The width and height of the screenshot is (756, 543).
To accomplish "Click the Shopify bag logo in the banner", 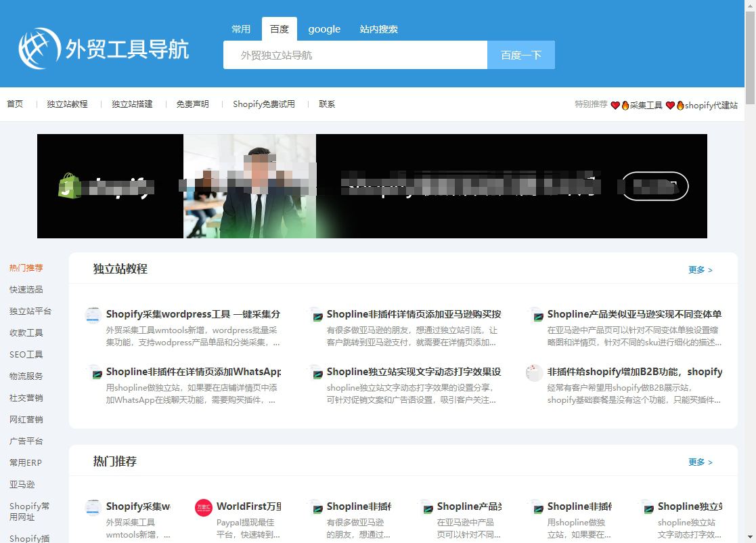I will (x=70, y=186).
